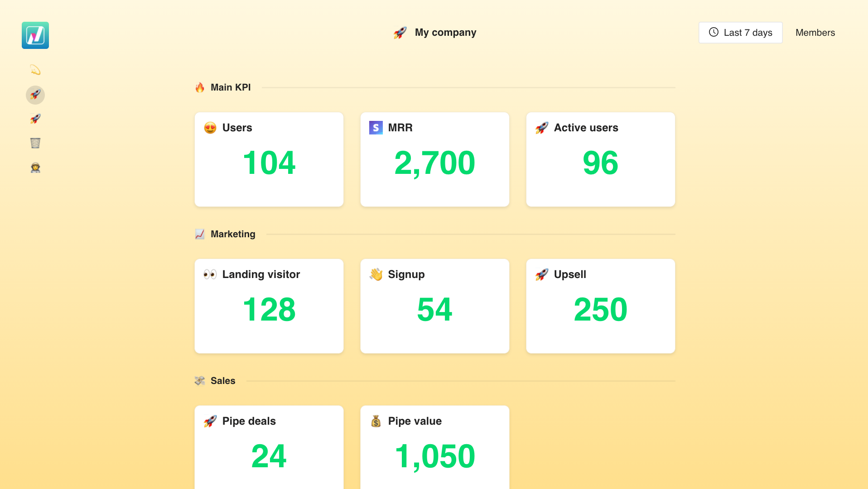Open the Last 7 days date range
Image resolution: width=868 pixels, height=489 pixels.
coord(740,33)
